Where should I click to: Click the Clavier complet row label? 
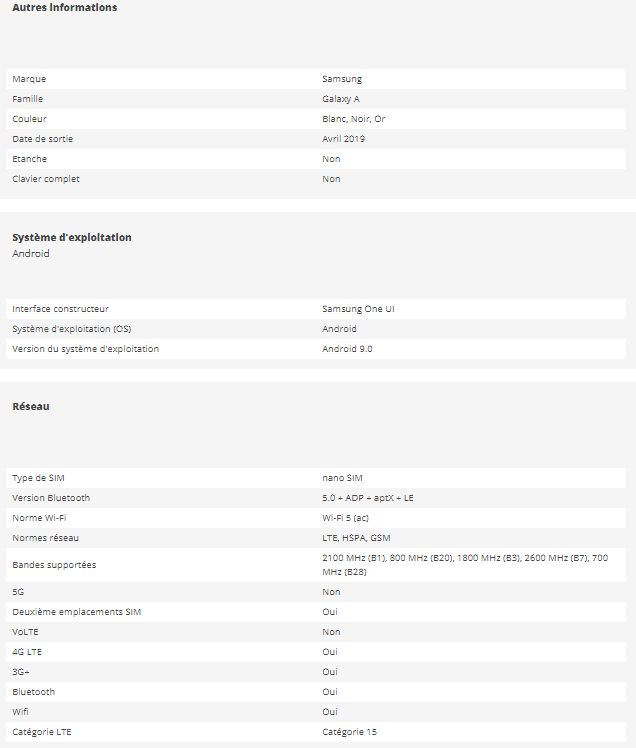(46, 179)
